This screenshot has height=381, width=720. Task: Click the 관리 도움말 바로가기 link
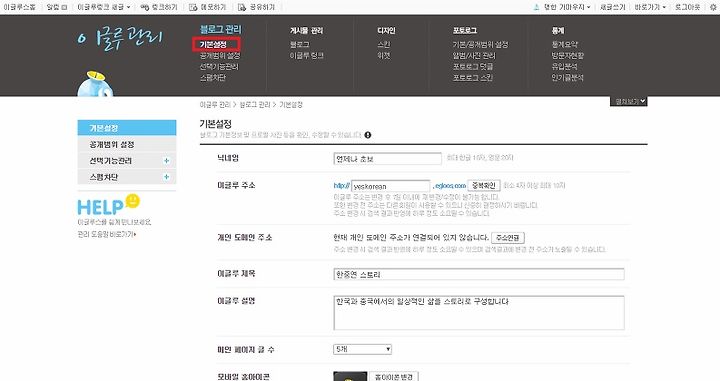point(107,234)
